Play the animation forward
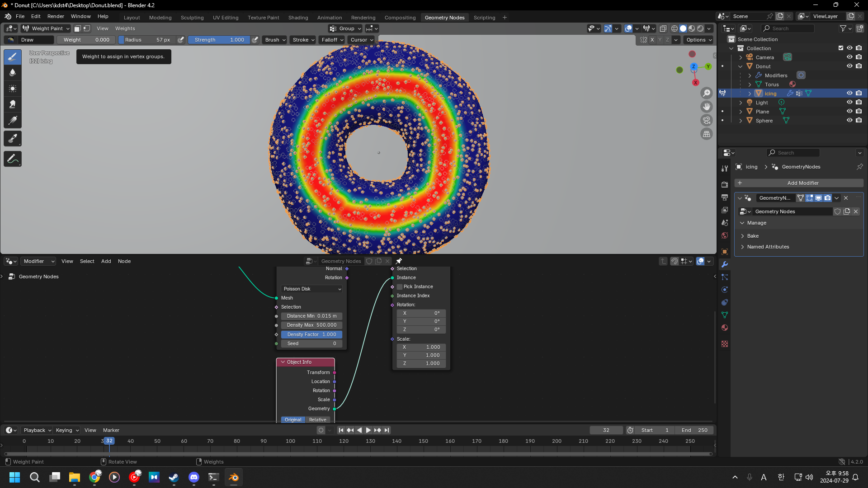This screenshot has width=868, height=488. [x=368, y=430]
